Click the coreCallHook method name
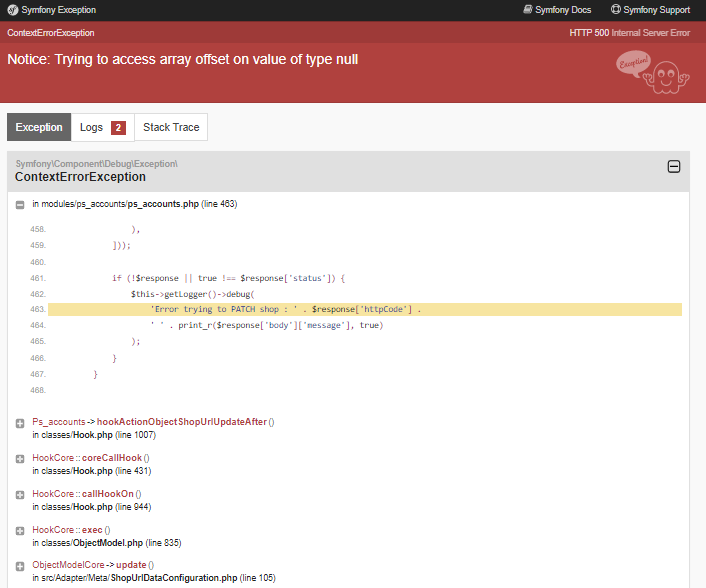The width and height of the screenshot is (706, 588). point(112,458)
